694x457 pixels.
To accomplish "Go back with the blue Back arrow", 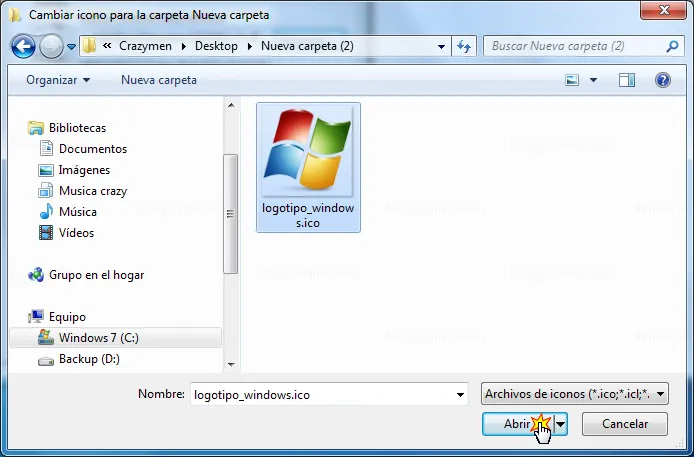I will coord(23,46).
